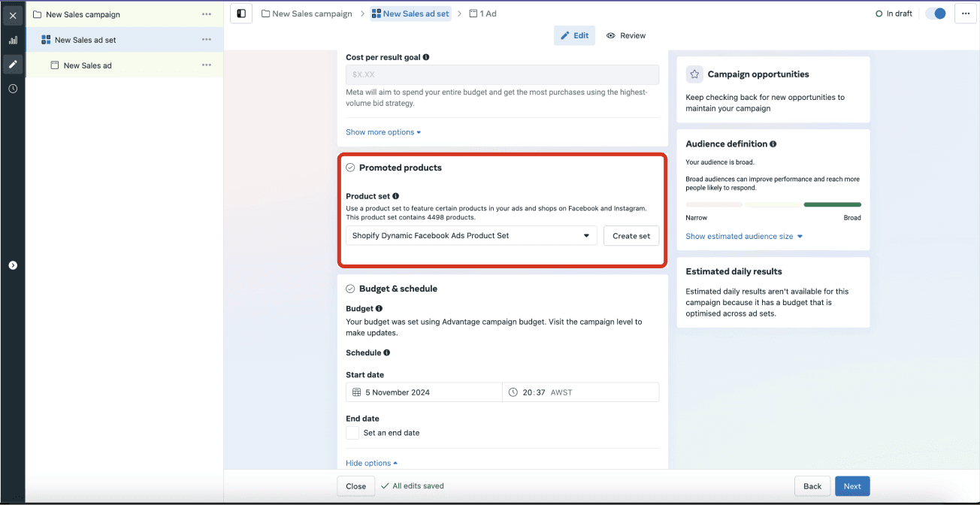
Task: Click the Create set button
Action: pyautogui.click(x=631, y=235)
